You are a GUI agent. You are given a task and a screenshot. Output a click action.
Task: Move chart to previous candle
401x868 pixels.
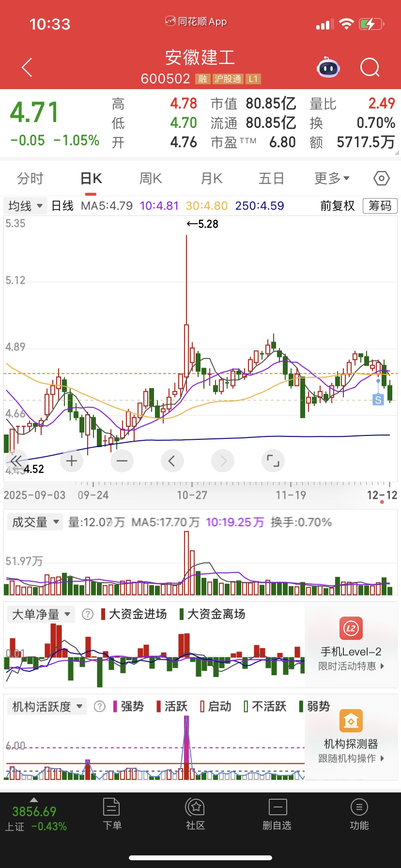pos(172,461)
